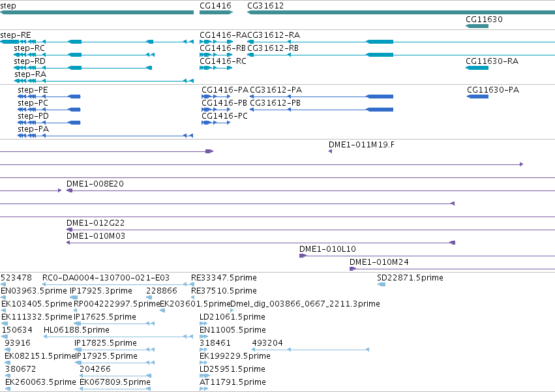Select the Dmel_dig_003866_0667_2211.3prime label
This screenshot has height=392, width=555.
[305, 304]
